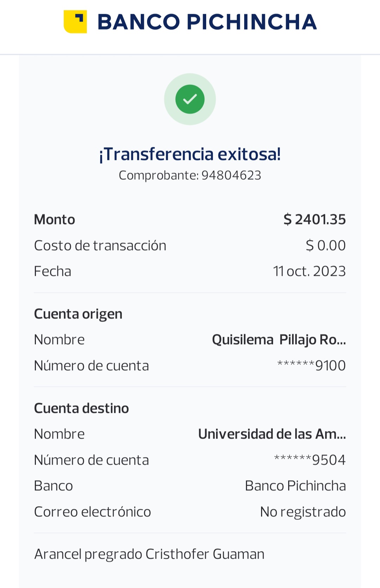Tap the Comprobante number 94804623

[231, 175]
